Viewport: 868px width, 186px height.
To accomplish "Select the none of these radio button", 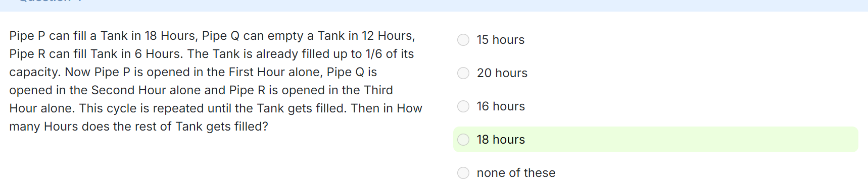I will (463, 173).
